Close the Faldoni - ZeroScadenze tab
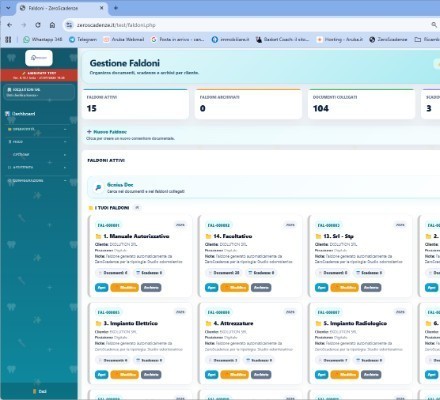440x400 pixels. (x=102, y=8)
